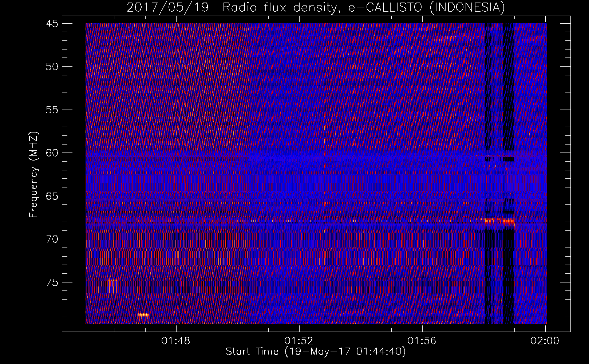
Task: Click the 50 frequency tick label
Action: 52,67
